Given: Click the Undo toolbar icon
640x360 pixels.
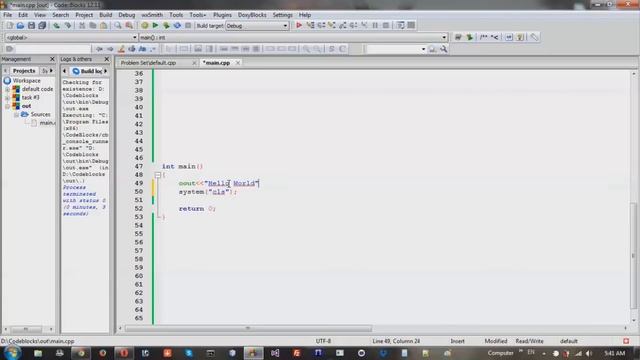Looking at the screenshot, I should click(x=56, y=26).
